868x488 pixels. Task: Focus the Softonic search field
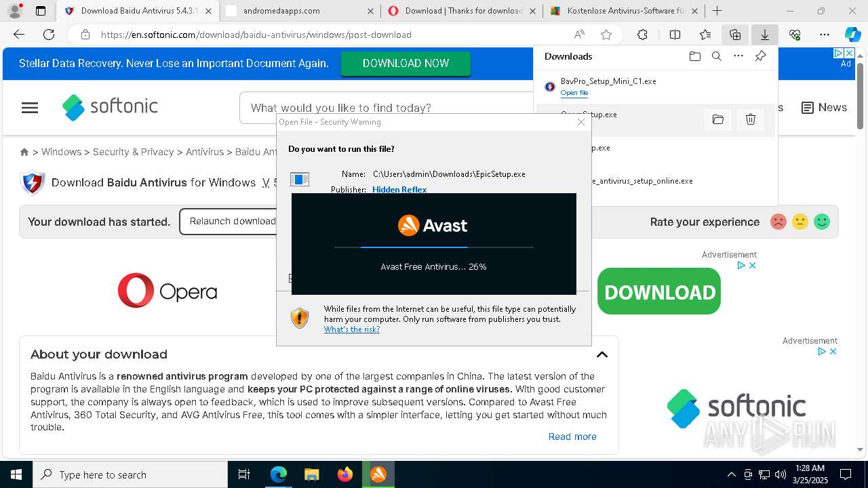[387, 108]
